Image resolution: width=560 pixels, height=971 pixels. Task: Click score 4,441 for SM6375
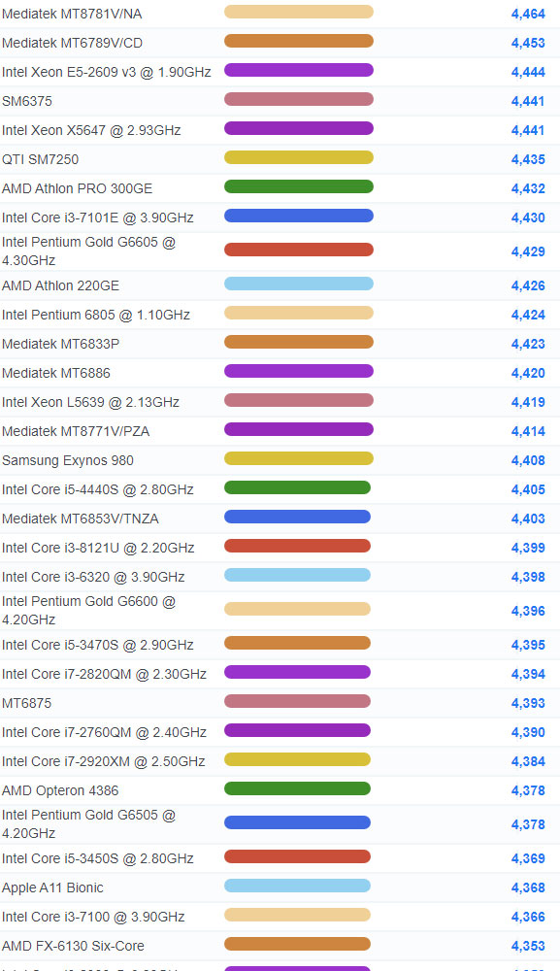528,101
